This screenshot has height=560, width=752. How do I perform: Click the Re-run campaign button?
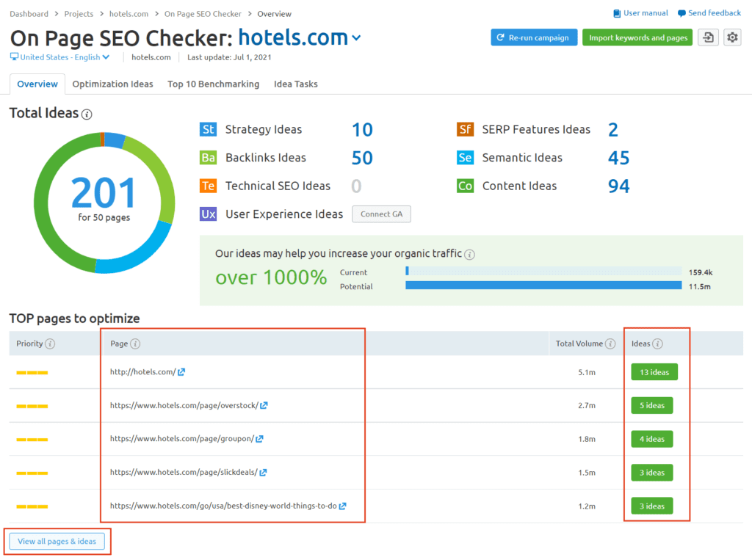tap(534, 37)
